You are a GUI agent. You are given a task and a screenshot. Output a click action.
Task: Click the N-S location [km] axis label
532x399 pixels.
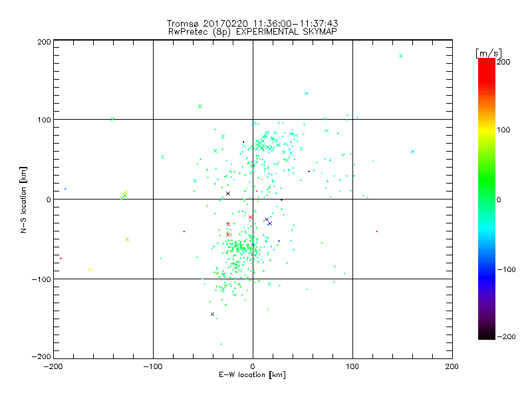23,200
